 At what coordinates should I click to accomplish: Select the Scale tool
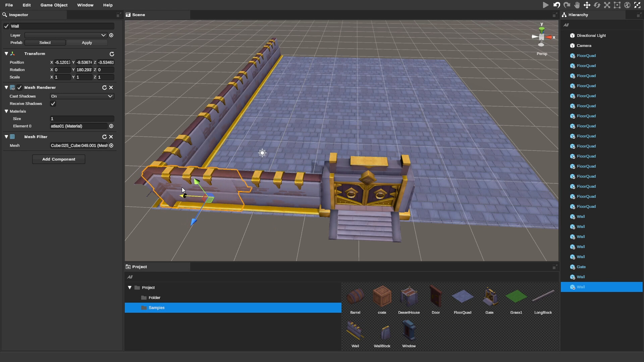tap(607, 5)
